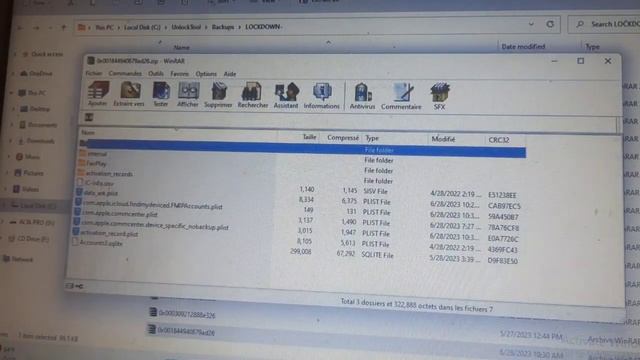
Task: Click the Afficher file icon
Action: coord(188,94)
